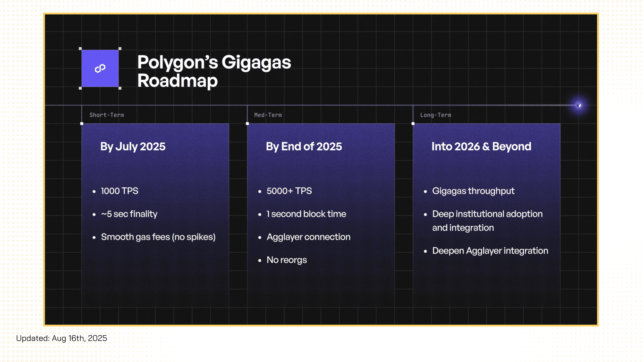The height and width of the screenshot is (362, 644).
Task: Select the 'Long-Term' label
Action: tap(436, 115)
